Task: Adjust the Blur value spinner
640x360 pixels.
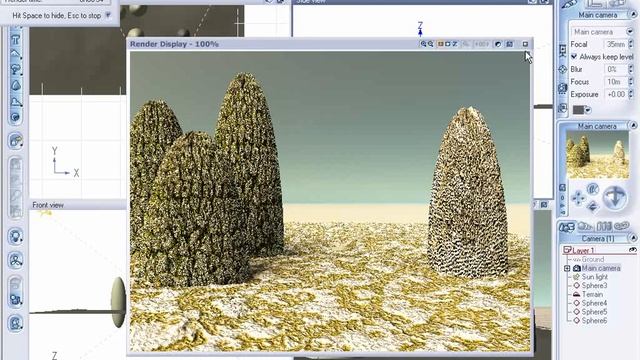Action: [x=631, y=69]
